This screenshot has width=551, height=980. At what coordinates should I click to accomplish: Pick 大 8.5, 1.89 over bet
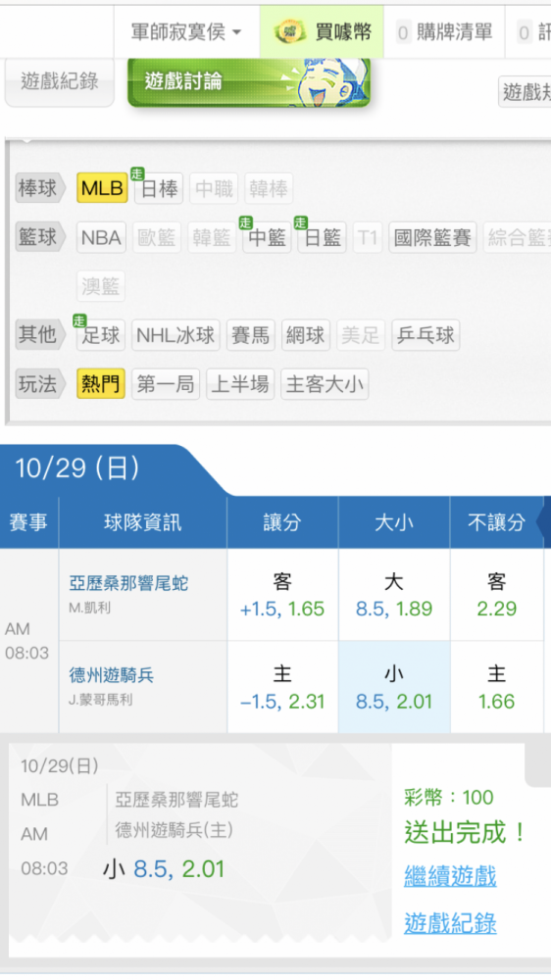click(x=394, y=595)
